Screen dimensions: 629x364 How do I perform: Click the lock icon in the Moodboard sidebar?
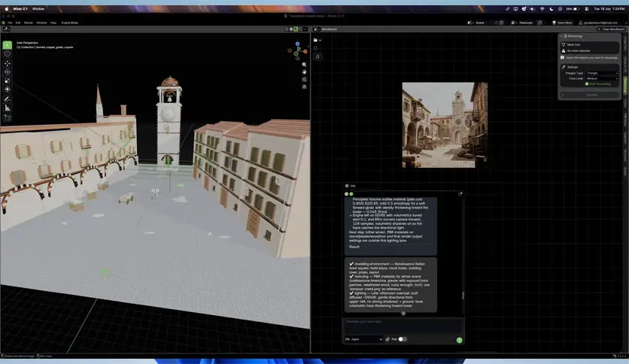(318, 56)
